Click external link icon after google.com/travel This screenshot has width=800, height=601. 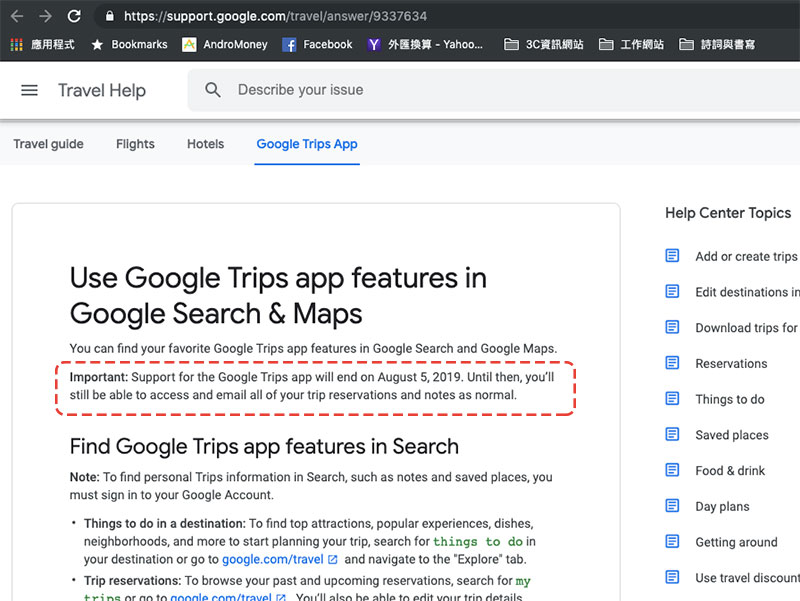tap(333, 560)
